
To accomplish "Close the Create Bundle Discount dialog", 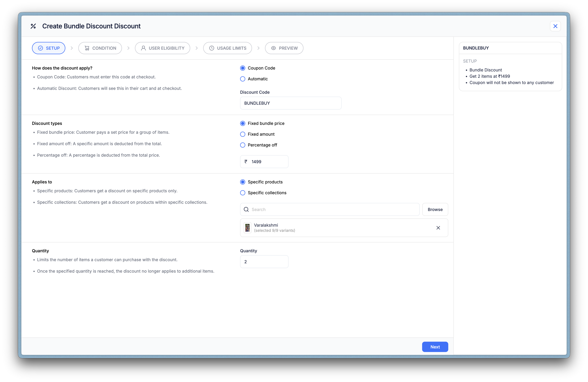I will [x=555, y=26].
